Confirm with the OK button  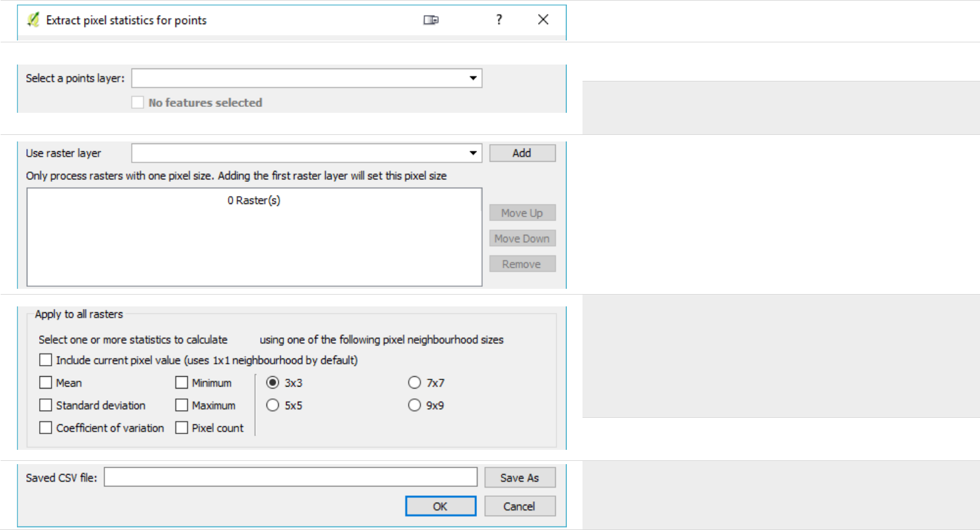click(x=440, y=507)
